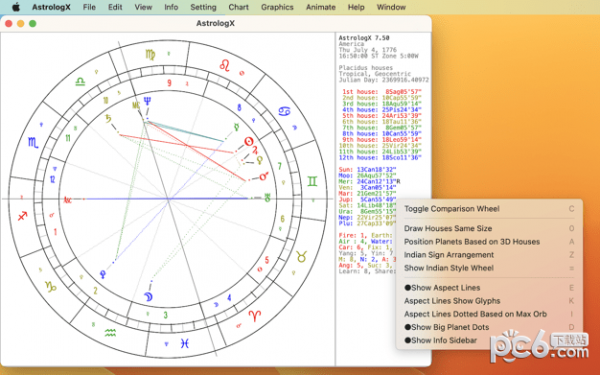
Task: Click the Moon planet glyph
Action: 148,297
